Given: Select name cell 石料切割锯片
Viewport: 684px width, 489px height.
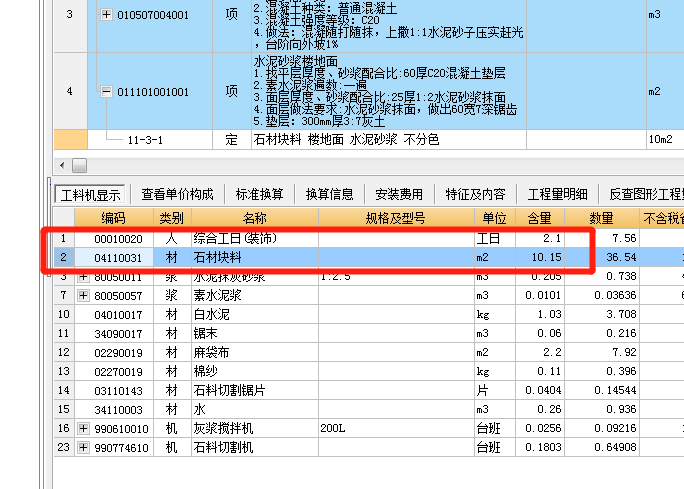Looking at the screenshot, I should [x=255, y=390].
